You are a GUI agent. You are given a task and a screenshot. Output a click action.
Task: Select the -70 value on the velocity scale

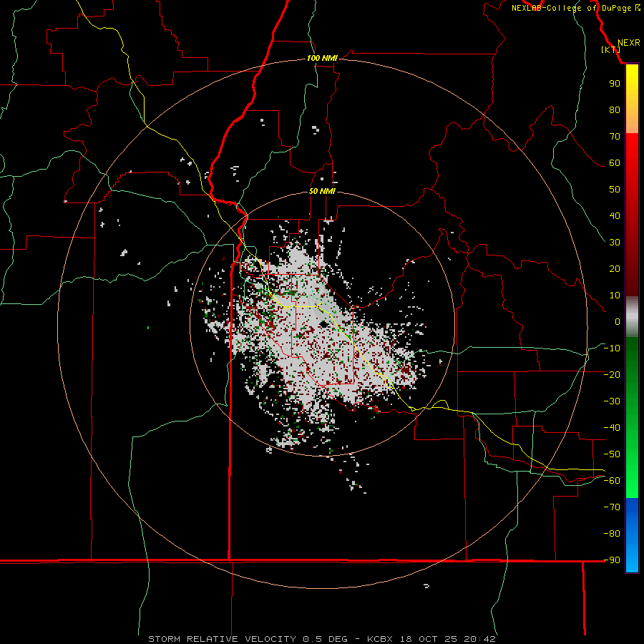(x=612, y=507)
